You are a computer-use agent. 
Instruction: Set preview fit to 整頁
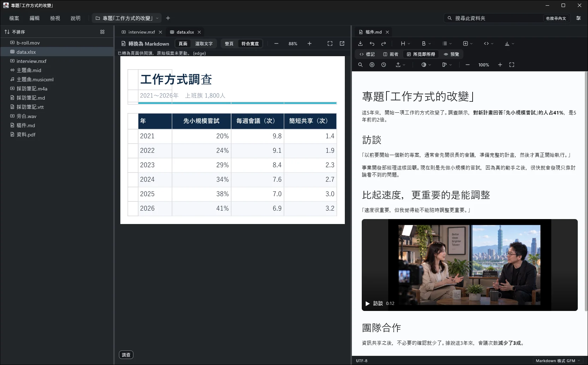229,43
